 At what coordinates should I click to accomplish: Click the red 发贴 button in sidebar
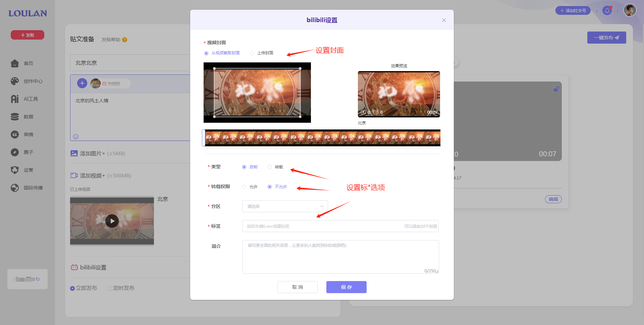[x=28, y=35]
